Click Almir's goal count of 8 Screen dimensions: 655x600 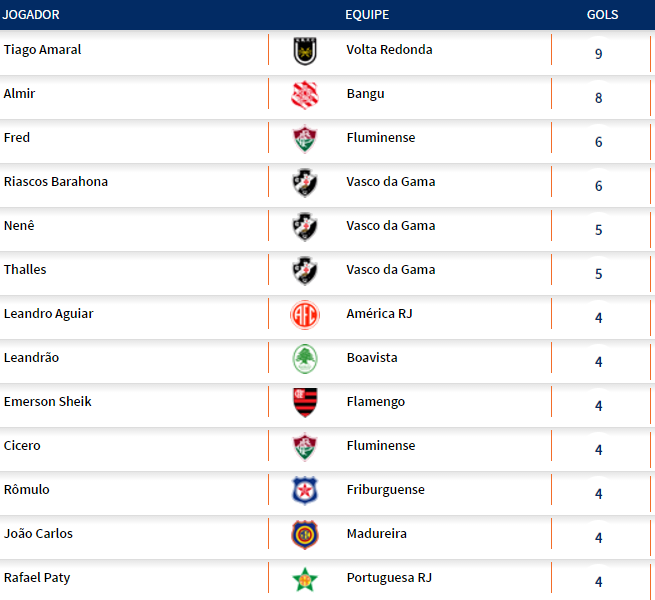pyautogui.click(x=598, y=98)
